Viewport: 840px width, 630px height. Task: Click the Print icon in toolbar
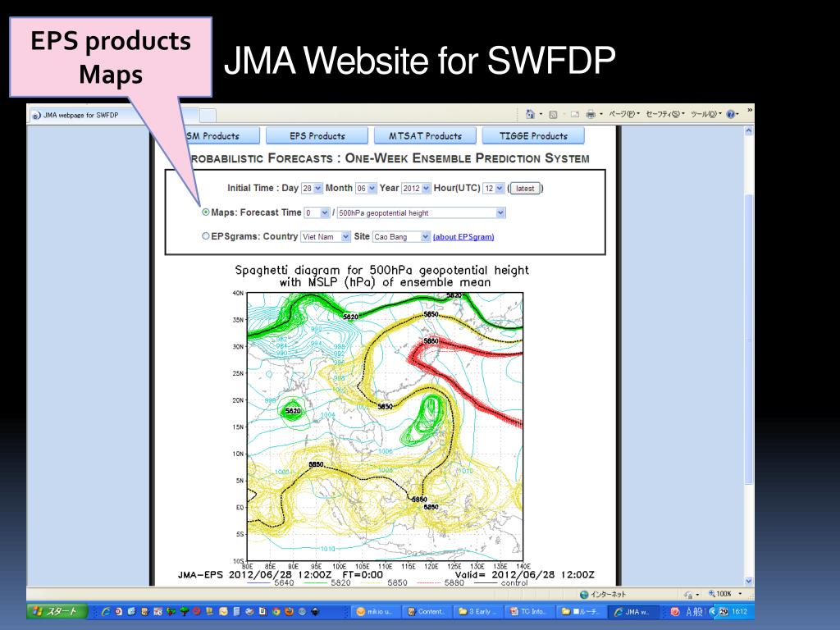[x=591, y=114]
